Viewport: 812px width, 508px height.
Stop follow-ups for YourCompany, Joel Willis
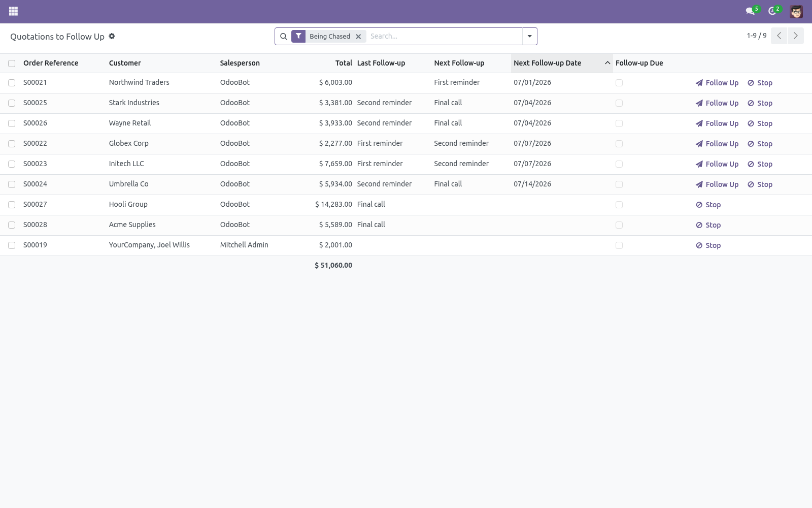tap(708, 245)
